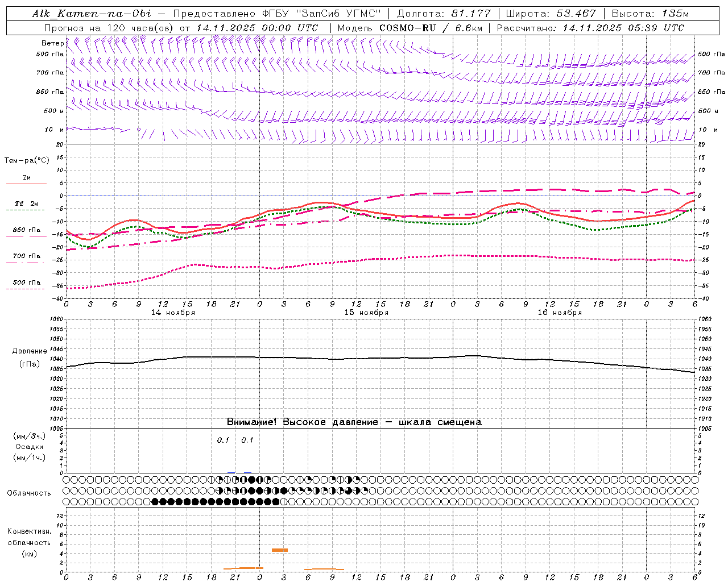This screenshot has width=728, height=582.
Task: Click the 700 гПа legend in temperature panel
Action: [x=27, y=256]
